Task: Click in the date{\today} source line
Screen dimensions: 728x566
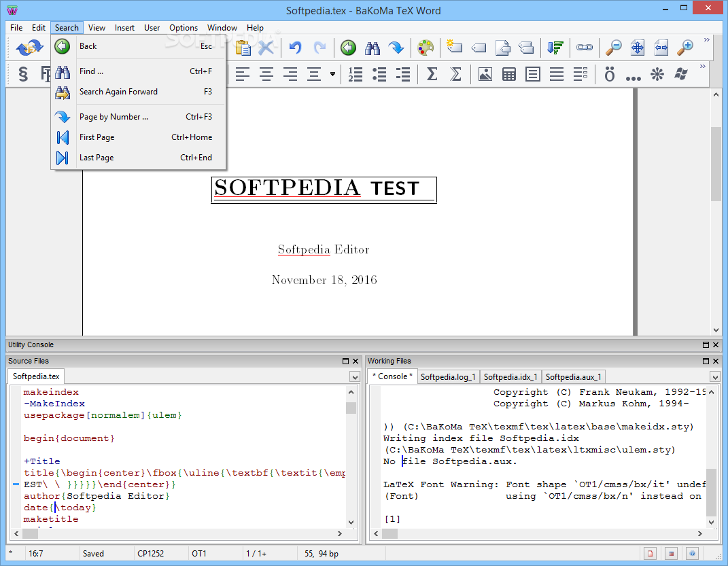Action: [60, 508]
